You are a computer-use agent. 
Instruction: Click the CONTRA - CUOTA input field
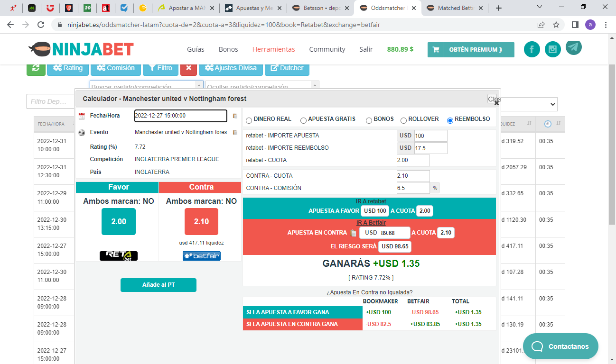[413, 176]
